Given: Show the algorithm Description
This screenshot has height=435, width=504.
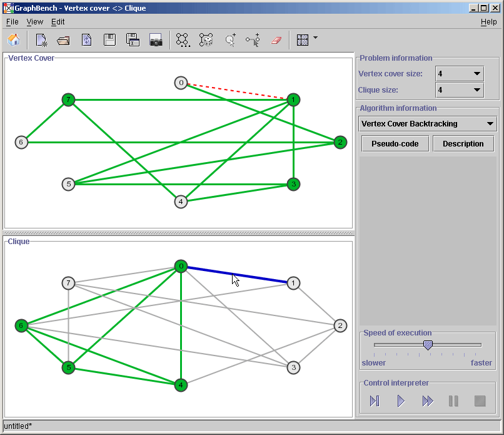Looking at the screenshot, I should point(463,144).
